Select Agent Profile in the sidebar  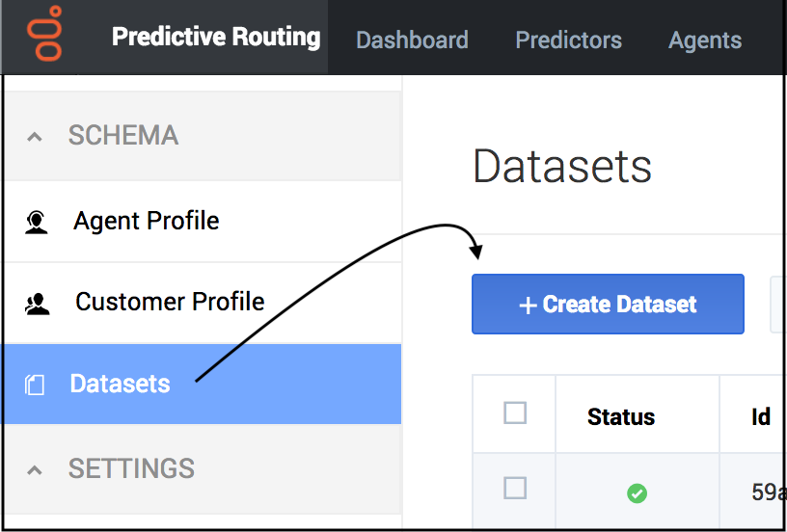point(147,221)
